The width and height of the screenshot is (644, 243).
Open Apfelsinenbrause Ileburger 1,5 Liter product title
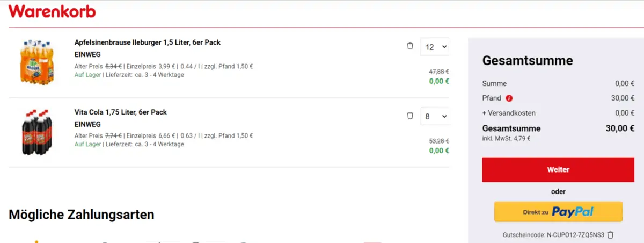[x=148, y=42]
